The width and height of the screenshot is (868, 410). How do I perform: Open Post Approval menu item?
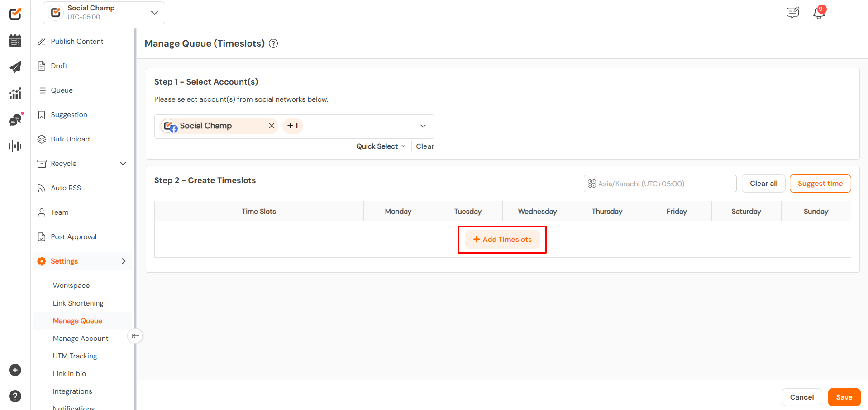[73, 237]
